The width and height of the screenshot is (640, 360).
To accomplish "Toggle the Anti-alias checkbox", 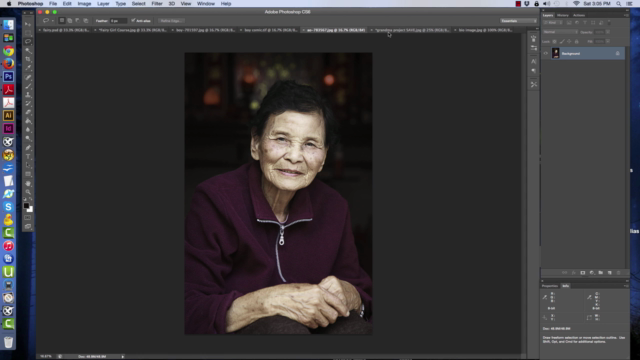I will pyautogui.click(x=133, y=20).
